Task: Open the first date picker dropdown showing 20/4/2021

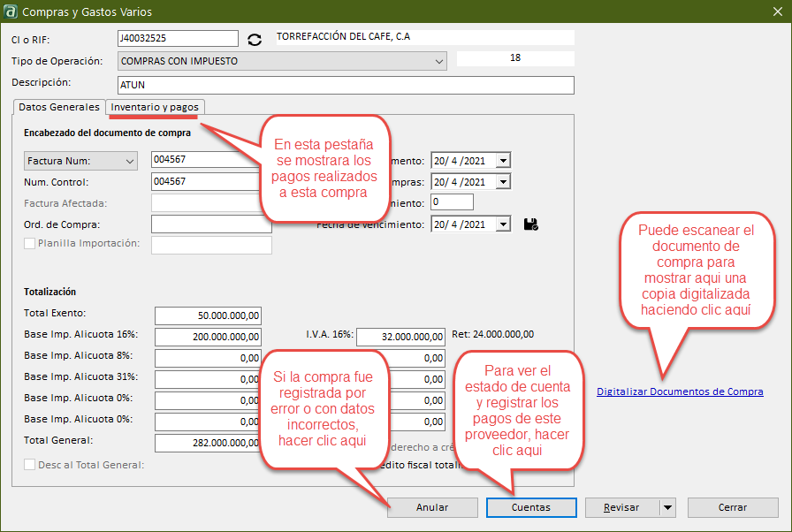Action: [503, 161]
